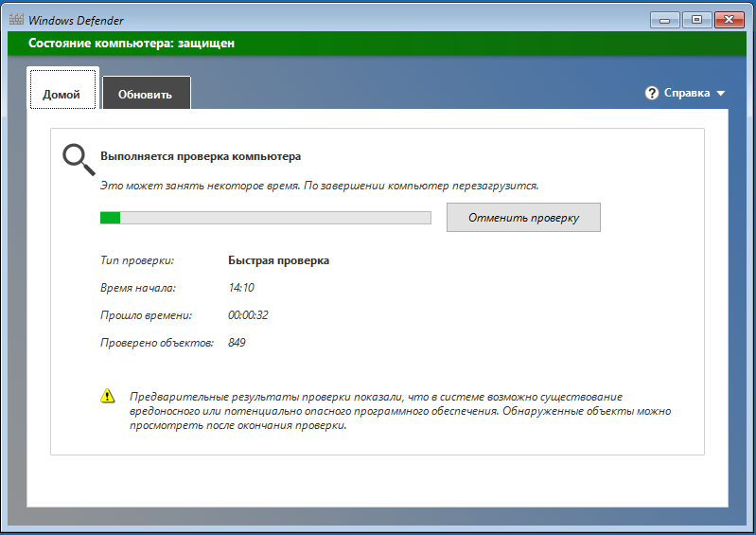The width and height of the screenshot is (756, 535).
Task: Click scanned objects count 849
Action: tap(237, 343)
